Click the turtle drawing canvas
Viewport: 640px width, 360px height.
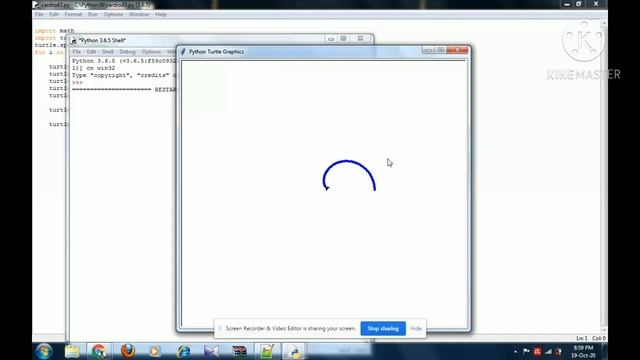324,194
